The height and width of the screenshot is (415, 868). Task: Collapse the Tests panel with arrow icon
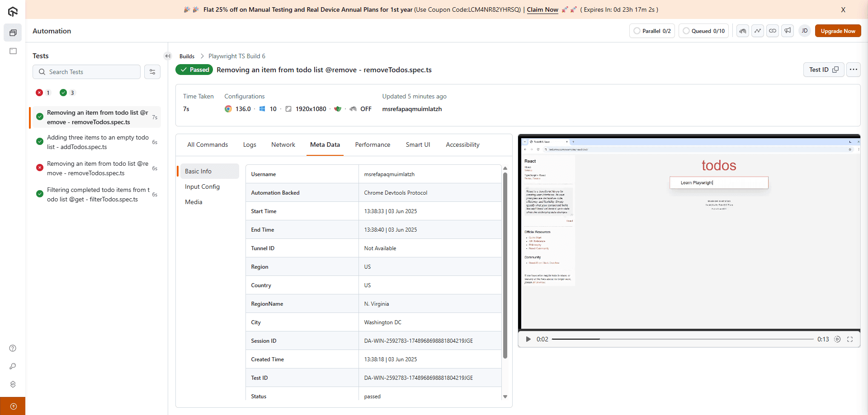[x=168, y=56]
